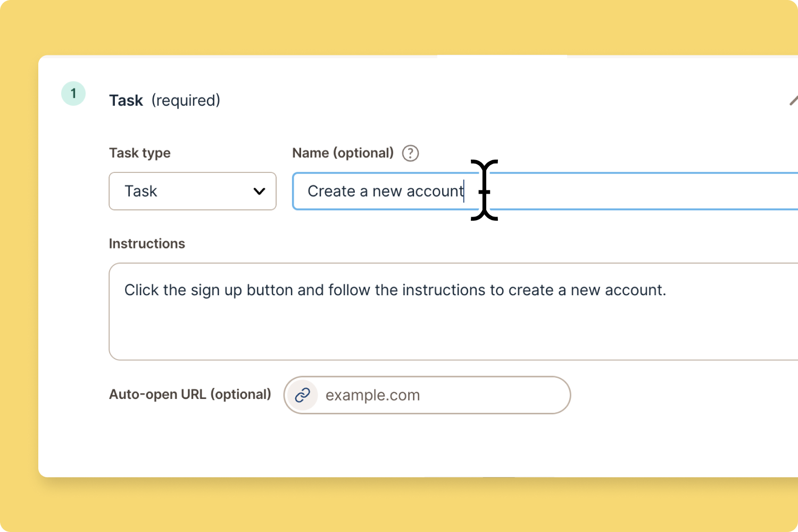Click the 'Instructions' label

click(x=147, y=244)
